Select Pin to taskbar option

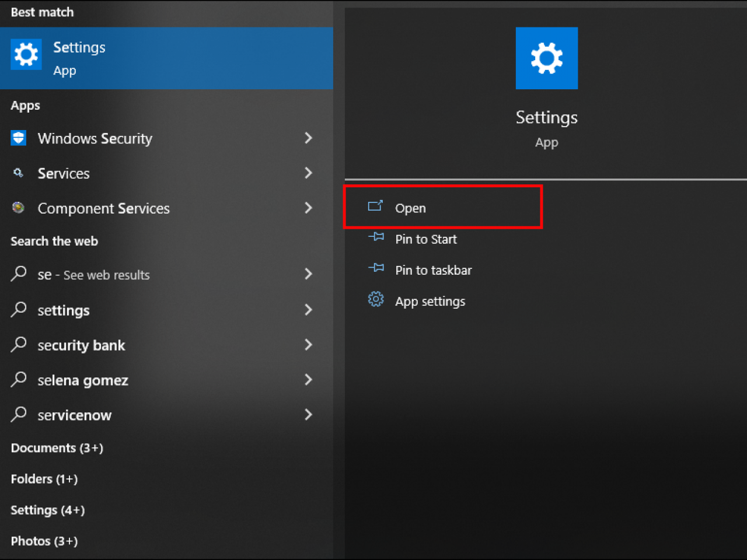(433, 270)
